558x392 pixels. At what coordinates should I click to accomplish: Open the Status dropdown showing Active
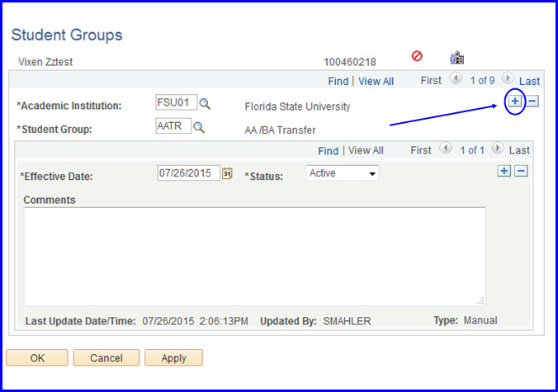click(x=343, y=173)
